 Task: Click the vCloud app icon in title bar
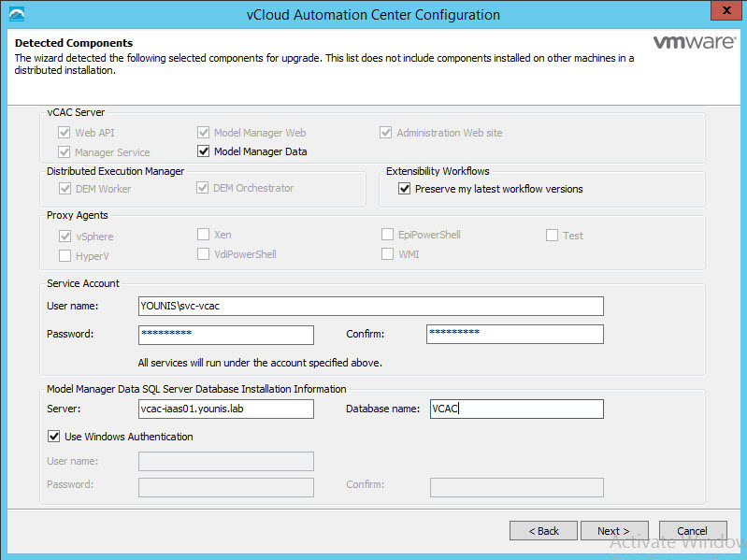click(16, 14)
